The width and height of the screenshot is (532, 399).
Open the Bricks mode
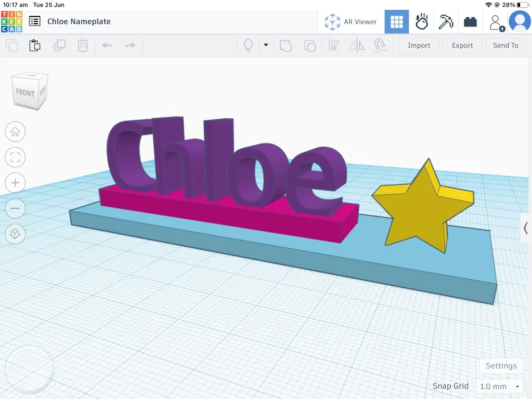tap(470, 22)
